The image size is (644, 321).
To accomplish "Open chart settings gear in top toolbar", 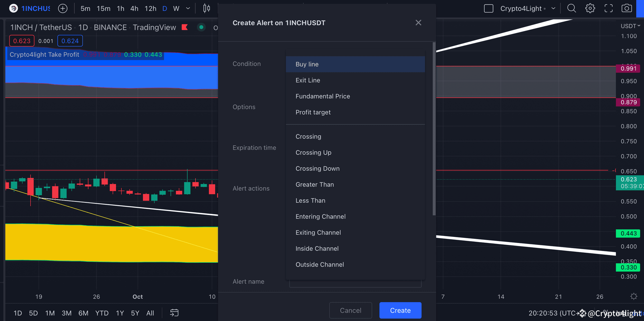I will [x=590, y=8].
